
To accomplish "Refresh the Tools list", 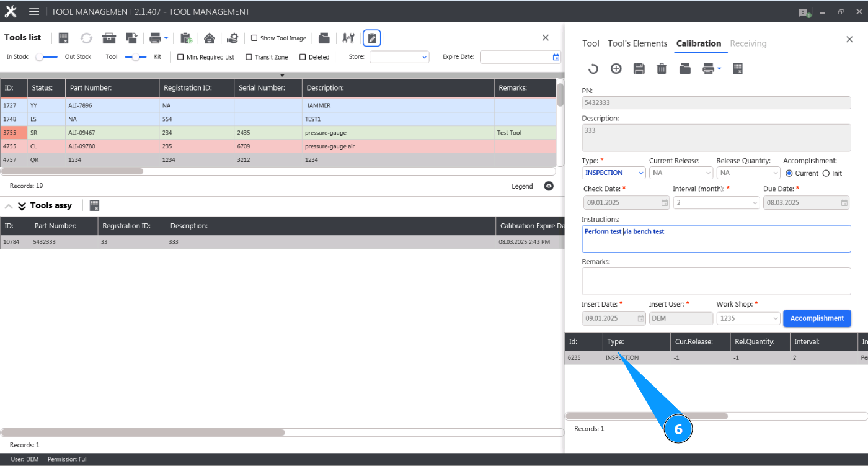I will click(x=86, y=38).
